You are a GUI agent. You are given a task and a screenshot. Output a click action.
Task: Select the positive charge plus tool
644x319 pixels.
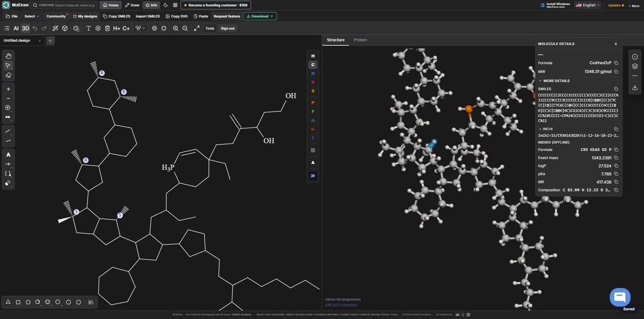point(8,89)
